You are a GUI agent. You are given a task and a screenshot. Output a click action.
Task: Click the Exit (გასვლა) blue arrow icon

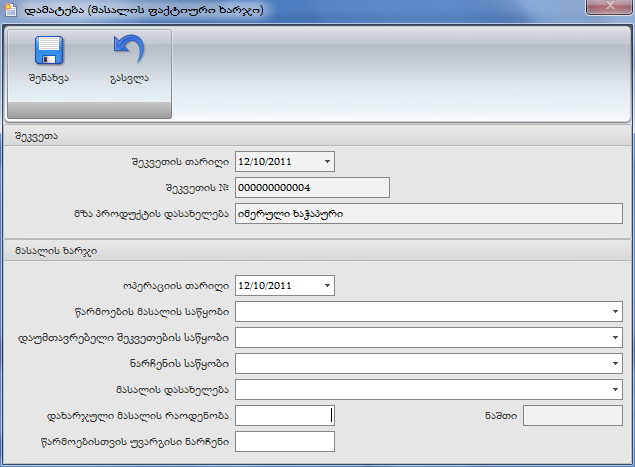(129, 52)
